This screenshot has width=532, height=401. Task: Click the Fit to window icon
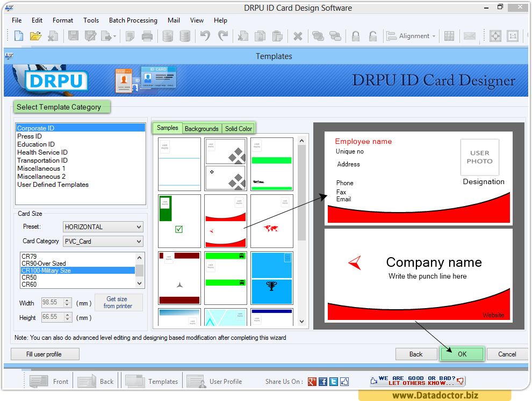495,35
